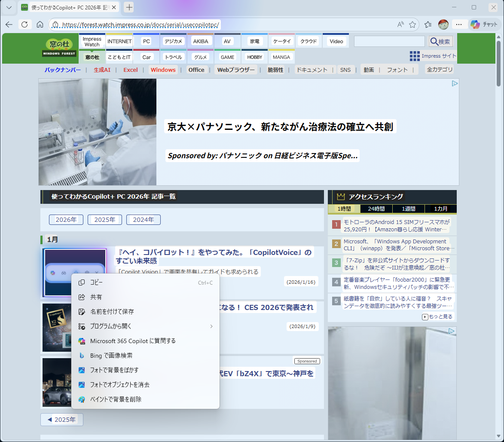Click the 窓の杜 WINDOWS FOREST logo
The height and width of the screenshot is (442, 504).
pos(59,48)
